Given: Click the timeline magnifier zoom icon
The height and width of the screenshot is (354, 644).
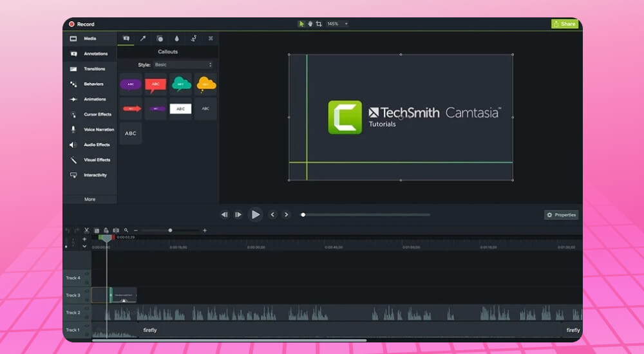Looking at the screenshot, I should 126,231.
